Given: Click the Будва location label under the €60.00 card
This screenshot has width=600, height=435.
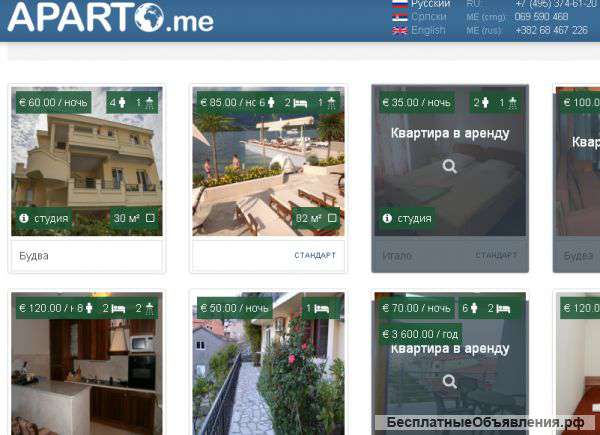Looking at the screenshot, I should click(x=34, y=256).
